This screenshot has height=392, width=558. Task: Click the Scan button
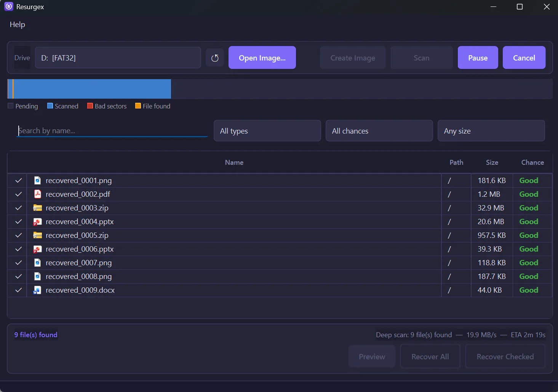coord(422,58)
